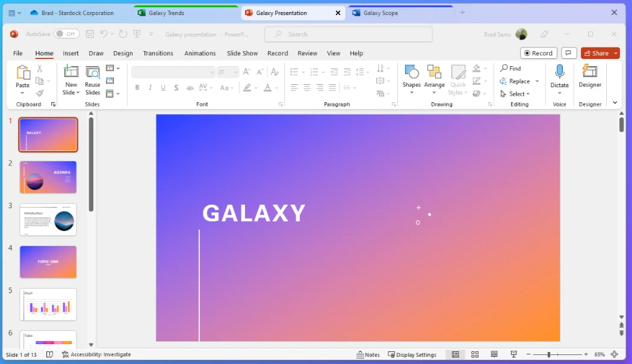Click Fit slide to window icon
Viewport: 632px width, 364px height.
click(x=615, y=354)
